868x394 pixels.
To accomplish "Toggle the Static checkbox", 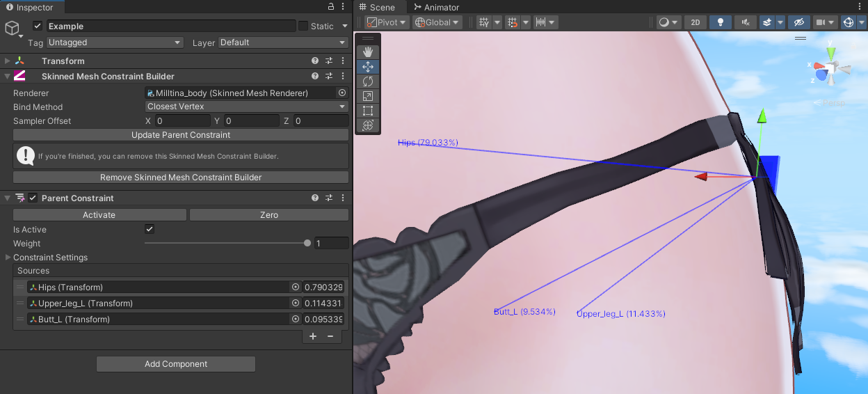I will [303, 26].
